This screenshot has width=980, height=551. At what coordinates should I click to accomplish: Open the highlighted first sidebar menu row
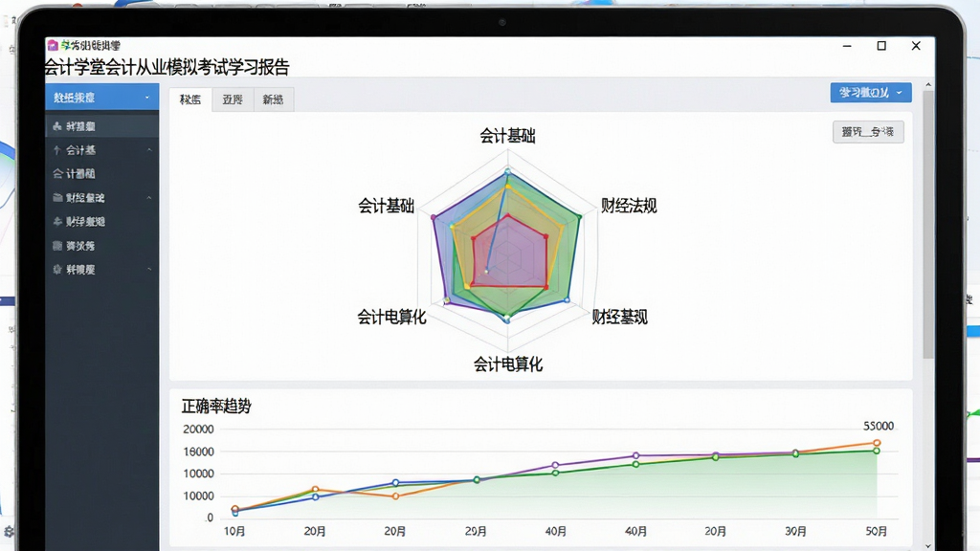tap(101, 126)
